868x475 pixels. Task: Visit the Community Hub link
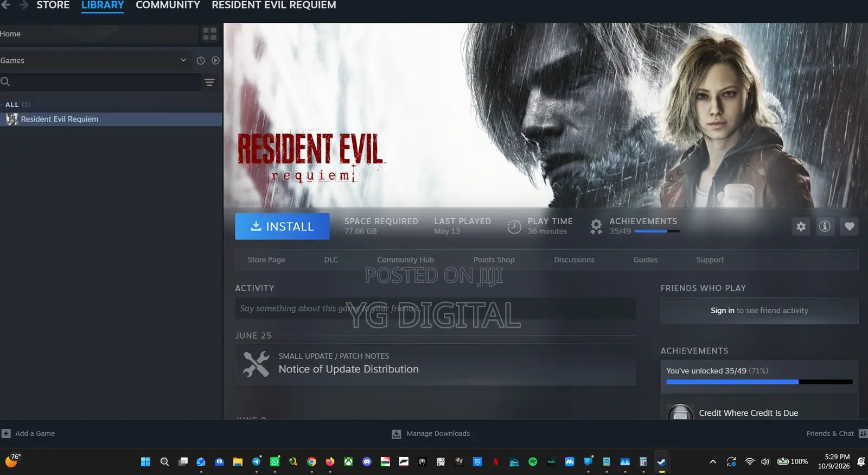coord(406,260)
